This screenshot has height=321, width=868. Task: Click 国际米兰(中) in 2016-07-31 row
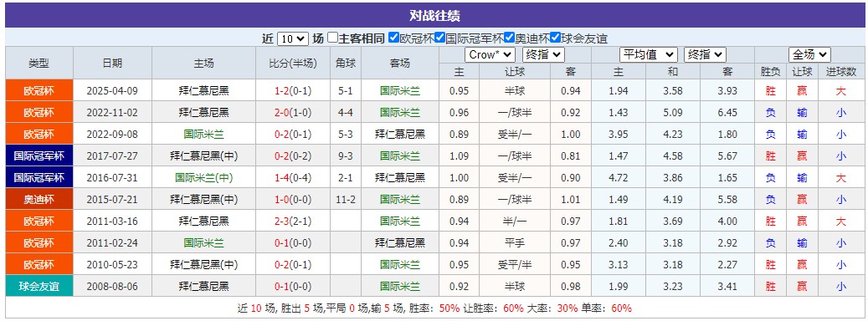coord(203,178)
